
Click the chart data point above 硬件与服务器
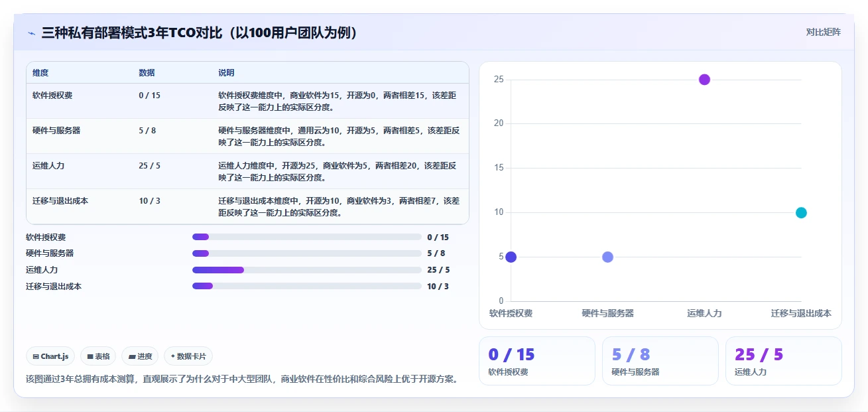tap(607, 257)
